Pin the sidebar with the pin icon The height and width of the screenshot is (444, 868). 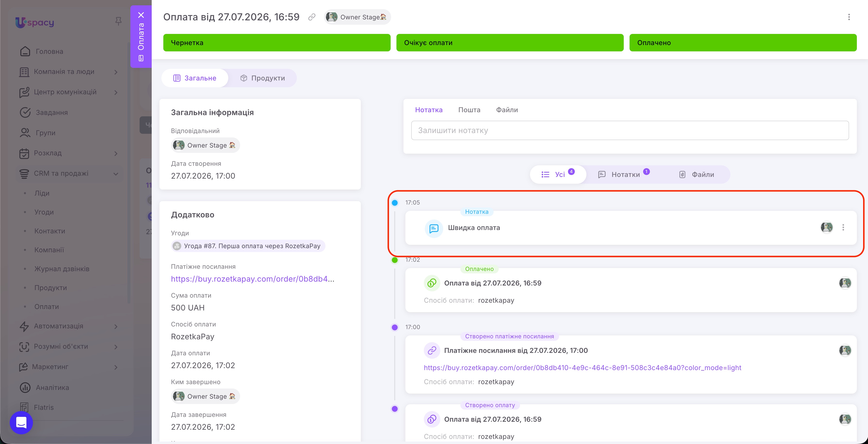[x=118, y=21]
